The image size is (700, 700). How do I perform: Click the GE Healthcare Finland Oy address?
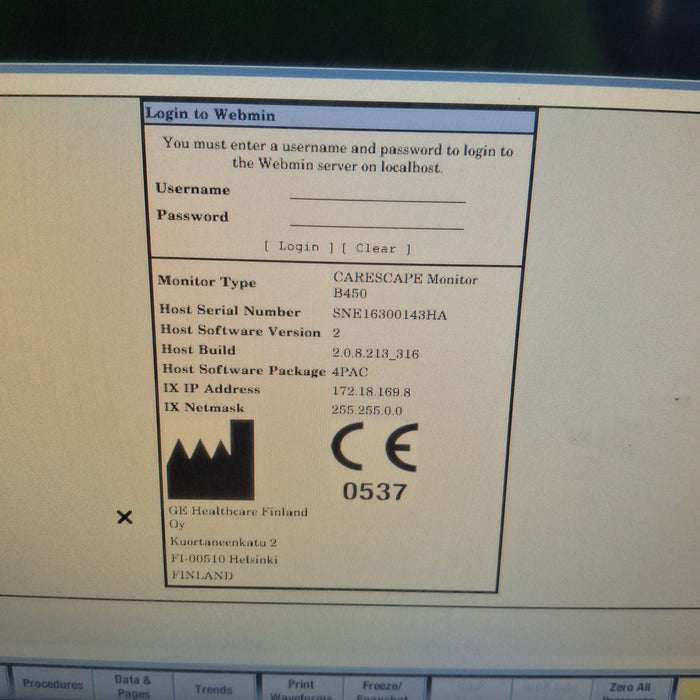click(x=238, y=543)
